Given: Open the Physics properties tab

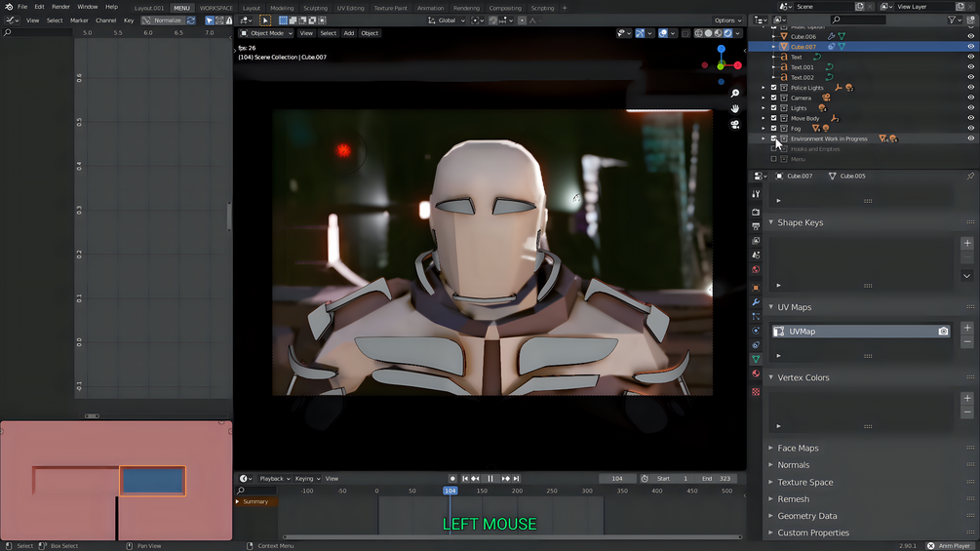Looking at the screenshot, I should click(756, 331).
